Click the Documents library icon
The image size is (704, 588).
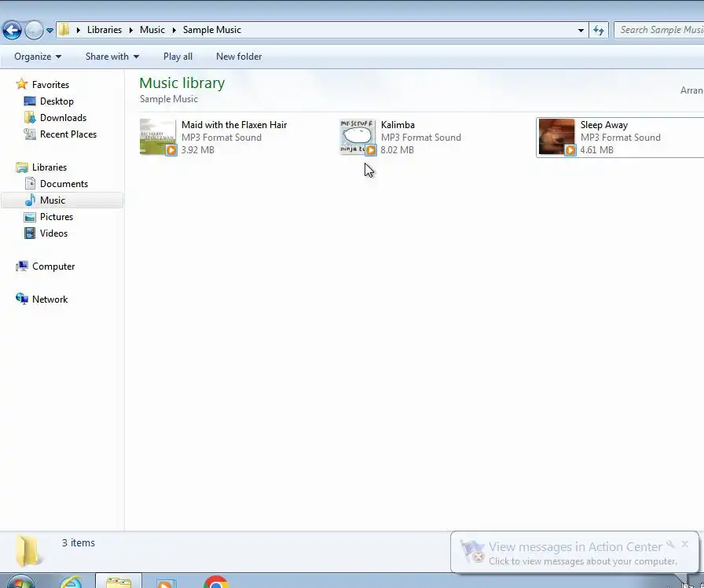pyautogui.click(x=30, y=183)
